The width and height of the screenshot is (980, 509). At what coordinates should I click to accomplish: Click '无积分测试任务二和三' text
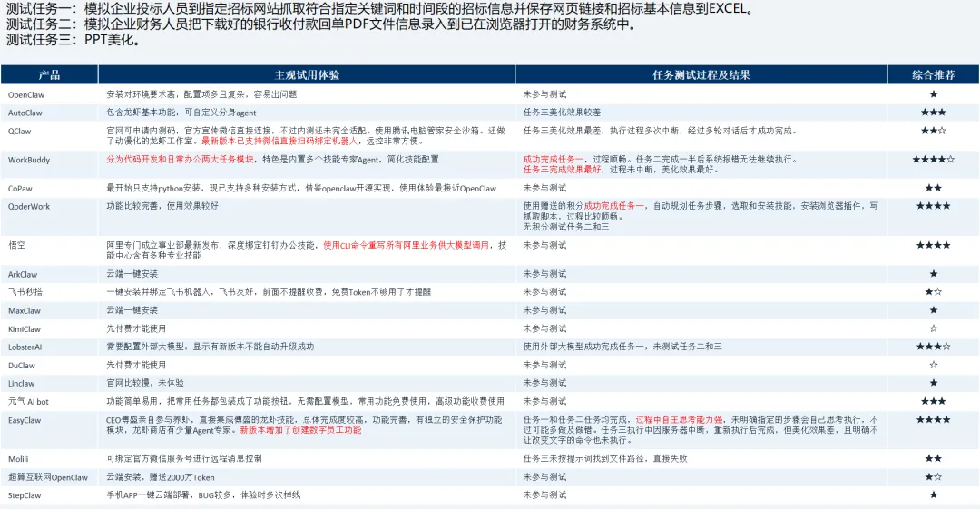coord(566,227)
